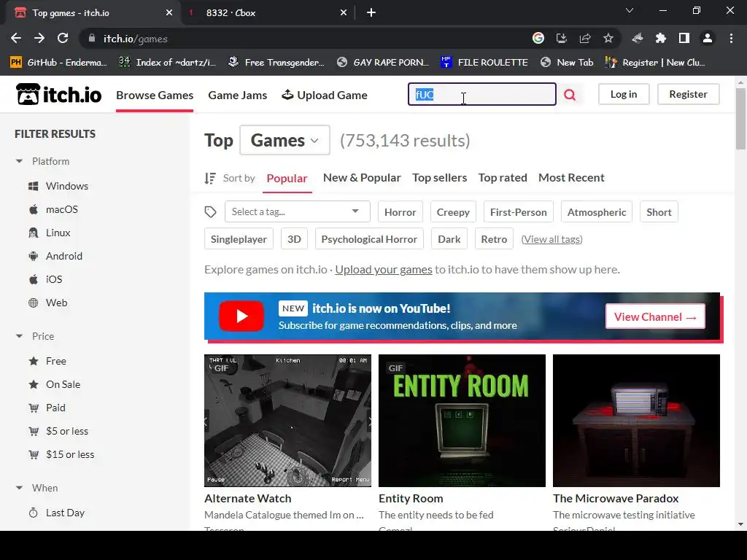Viewport: 747px width, 560px height.
Task: Click the site lock icon
Action: (92, 39)
